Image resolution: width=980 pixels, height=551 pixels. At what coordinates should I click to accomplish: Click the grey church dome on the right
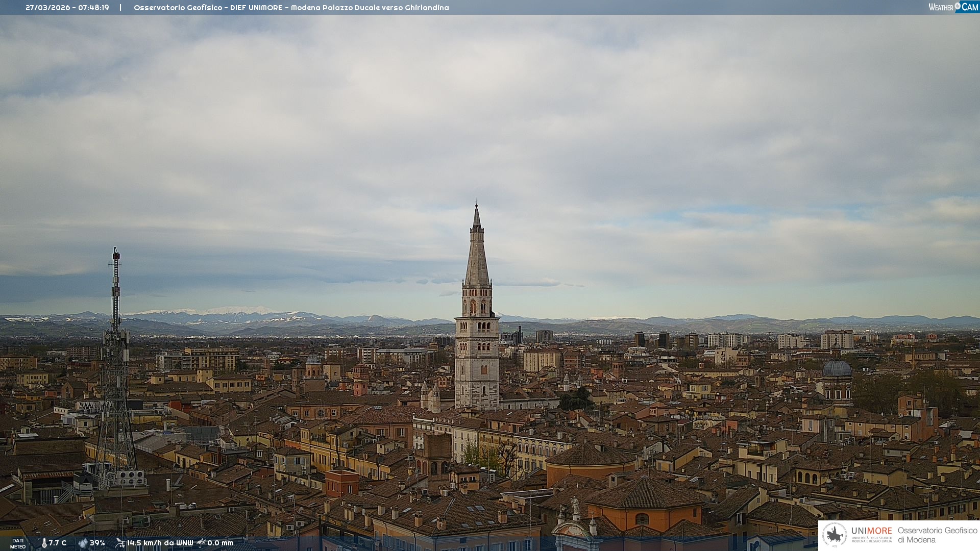[x=837, y=368]
